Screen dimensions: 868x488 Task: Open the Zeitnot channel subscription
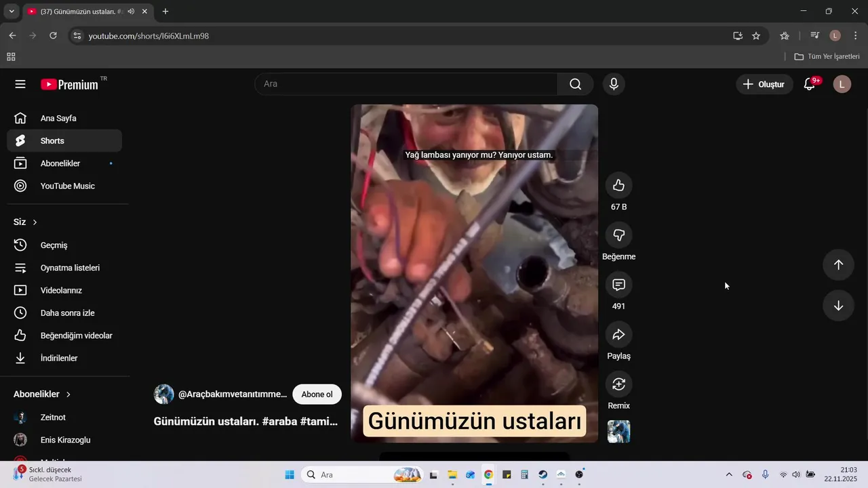coord(64,418)
